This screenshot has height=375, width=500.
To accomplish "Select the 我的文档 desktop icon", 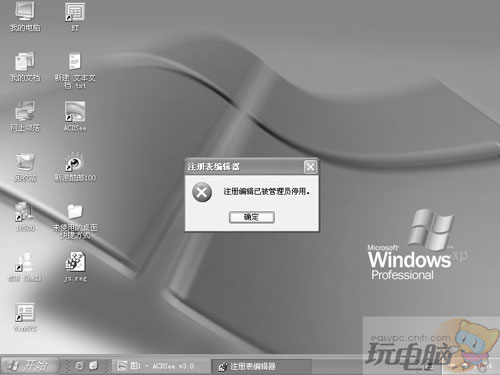I will point(25,67).
